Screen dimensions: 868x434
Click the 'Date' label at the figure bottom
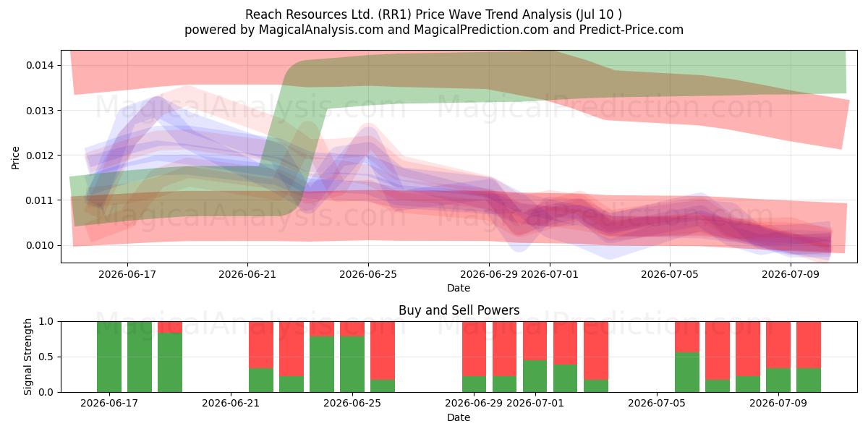[x=459, y=417]
